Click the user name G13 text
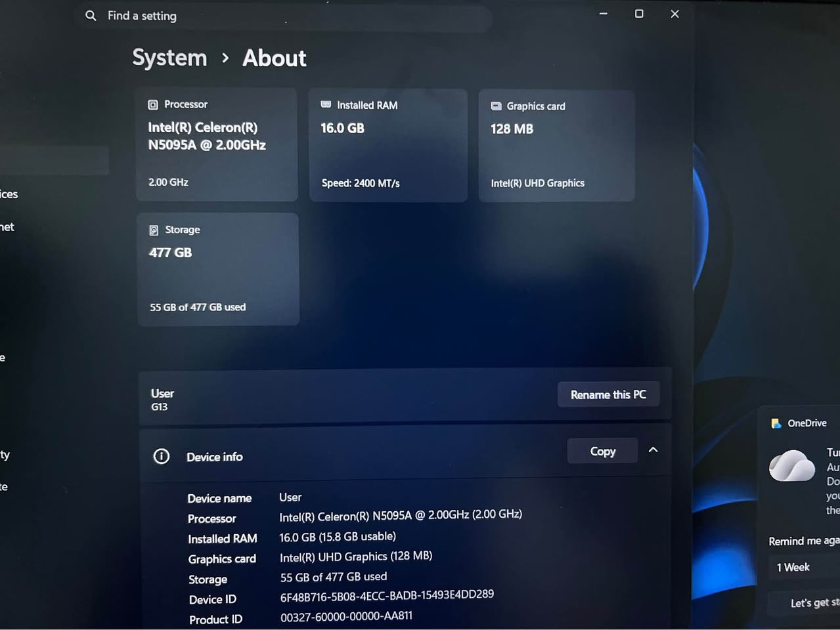 159,407
